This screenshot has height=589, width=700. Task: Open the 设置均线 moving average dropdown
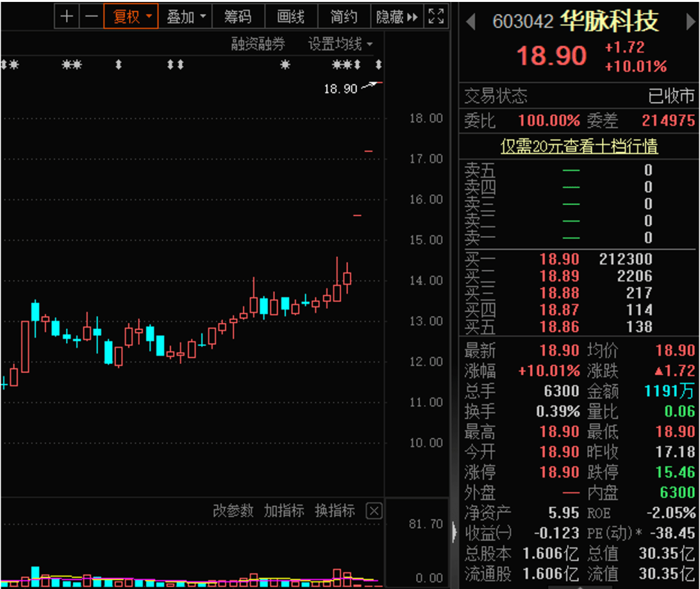pyautogui.click(x=340, y=44)
